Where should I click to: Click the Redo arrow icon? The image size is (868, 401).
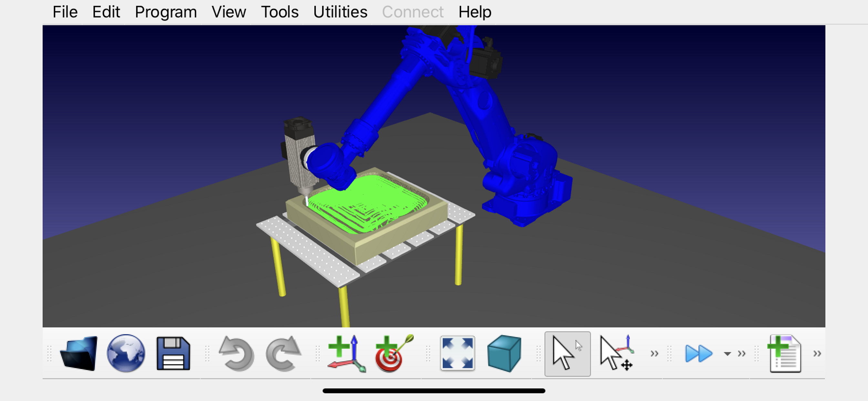coord(284,353)
